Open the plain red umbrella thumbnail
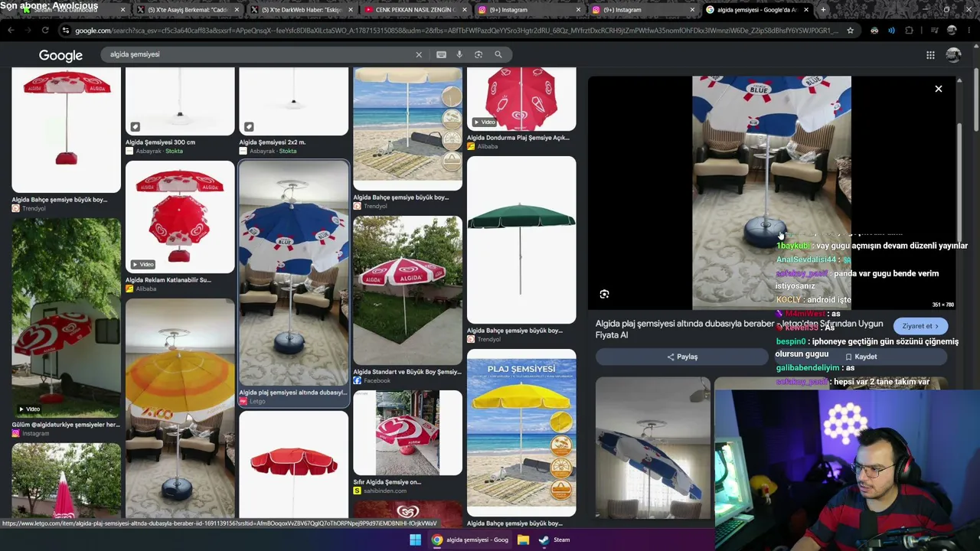Screen dimensions: 980x551 [293, 465]
